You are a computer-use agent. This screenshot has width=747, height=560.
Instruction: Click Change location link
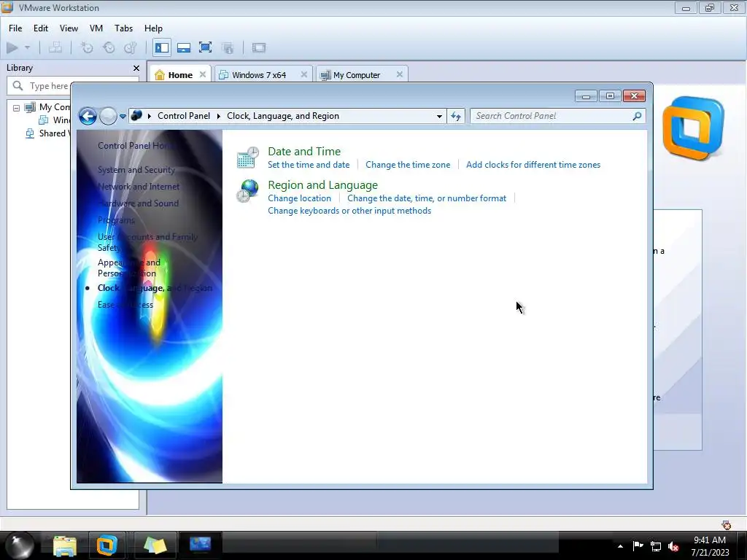[x=299, y=198]
